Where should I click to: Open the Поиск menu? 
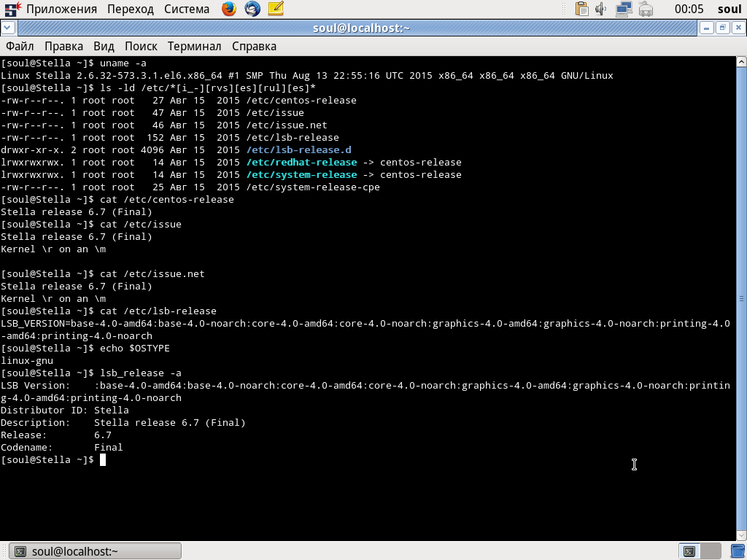pos(141,46)
